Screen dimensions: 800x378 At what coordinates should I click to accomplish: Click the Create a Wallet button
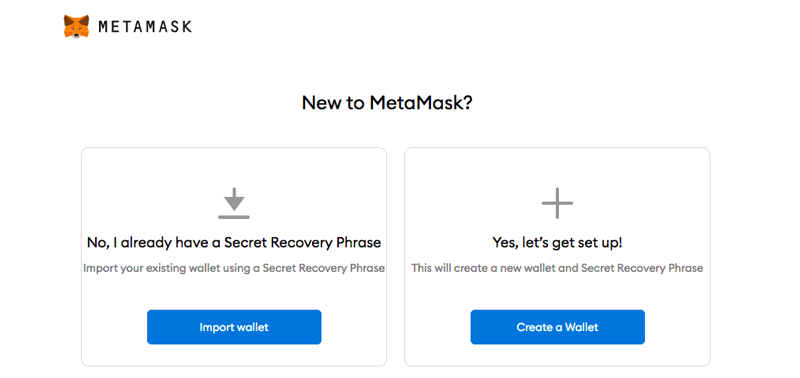click(558, 327)
